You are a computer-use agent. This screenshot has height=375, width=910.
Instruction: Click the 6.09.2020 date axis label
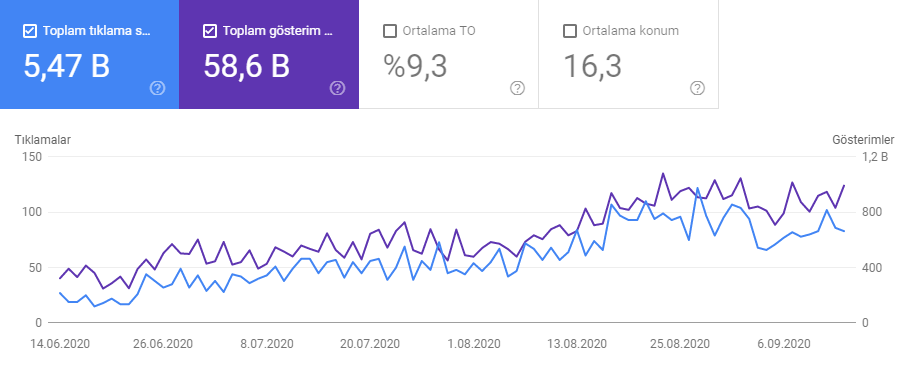786,344
